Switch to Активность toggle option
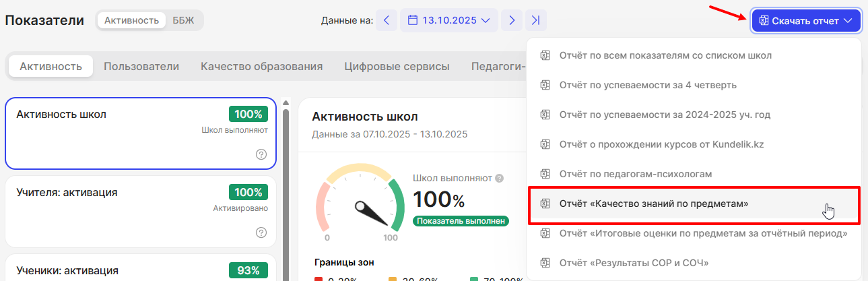Screen dimensions: 868x281 [x=131, y=20]
